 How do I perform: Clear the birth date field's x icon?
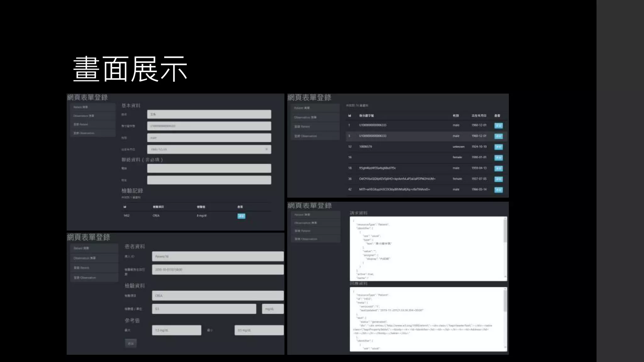click(x=266, y=149)
